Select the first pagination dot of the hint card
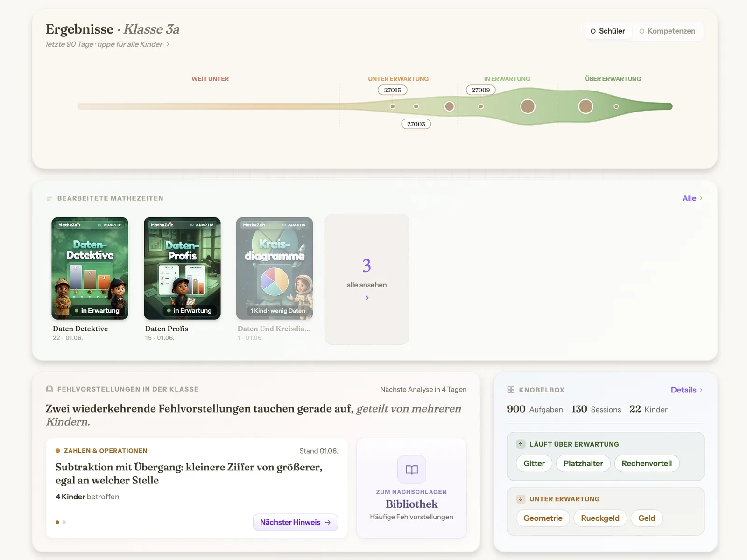Viewport: 747px width, 560px height. coord(57,522)
